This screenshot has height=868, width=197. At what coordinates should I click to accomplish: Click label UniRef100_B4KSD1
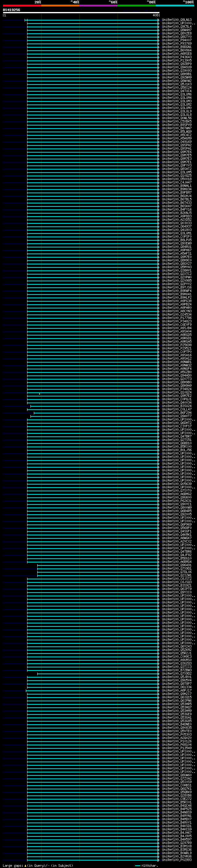[x=176, y=826]
